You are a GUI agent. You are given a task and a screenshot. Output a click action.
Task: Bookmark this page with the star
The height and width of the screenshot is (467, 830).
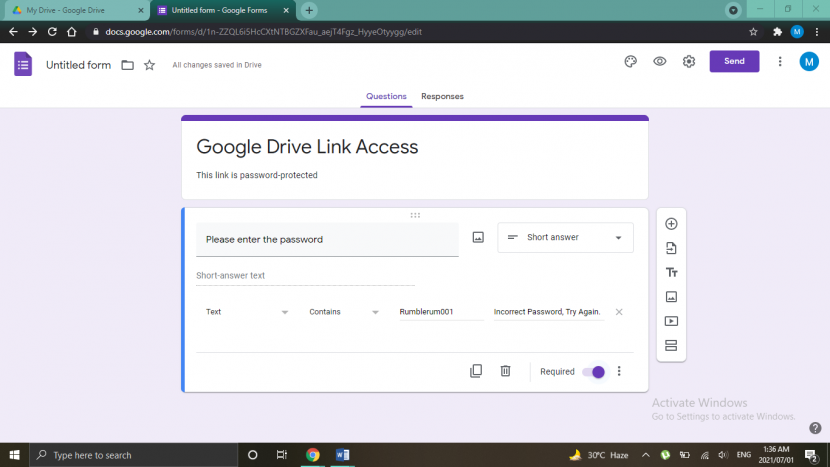753,32
